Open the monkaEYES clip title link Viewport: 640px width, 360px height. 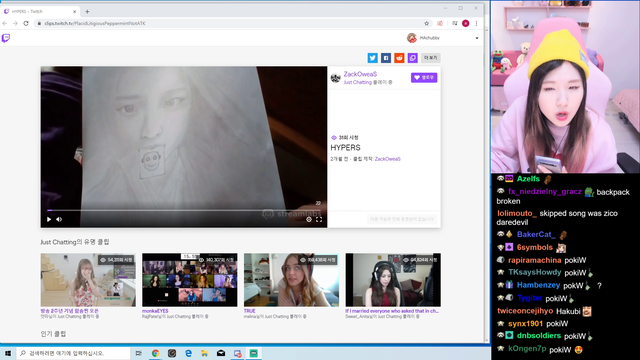155,311
